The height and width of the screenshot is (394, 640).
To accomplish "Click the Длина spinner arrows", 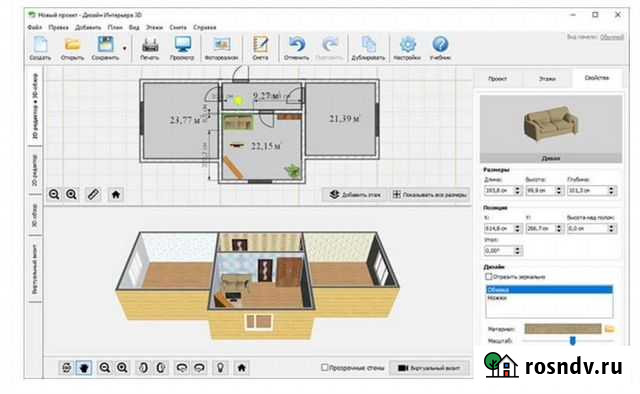I will [518, 190].
